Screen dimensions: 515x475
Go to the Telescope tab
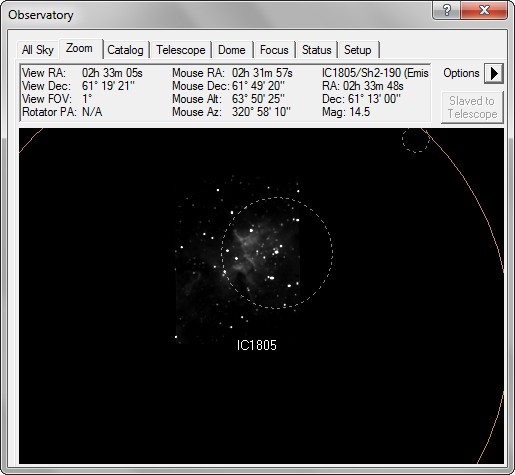point(181,50)
